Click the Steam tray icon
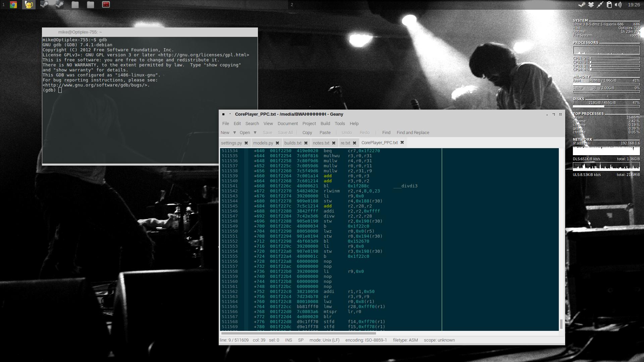The image size is (644, 362). [582, 5]
